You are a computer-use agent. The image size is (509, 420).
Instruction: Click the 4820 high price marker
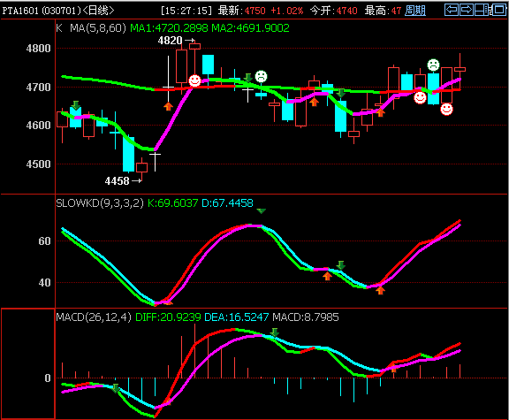(x=170, y=41)
